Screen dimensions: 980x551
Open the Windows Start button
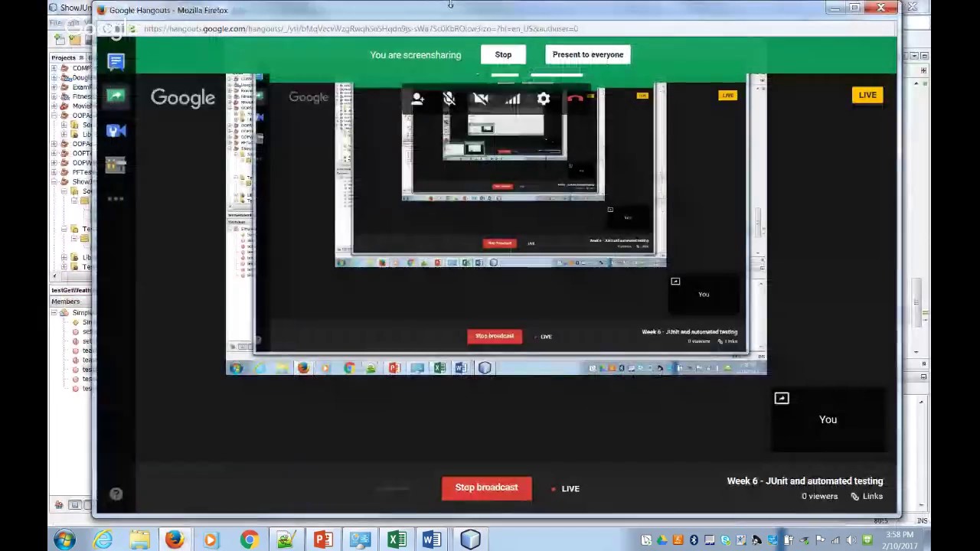pyautogui.click(x=64, y=540)
